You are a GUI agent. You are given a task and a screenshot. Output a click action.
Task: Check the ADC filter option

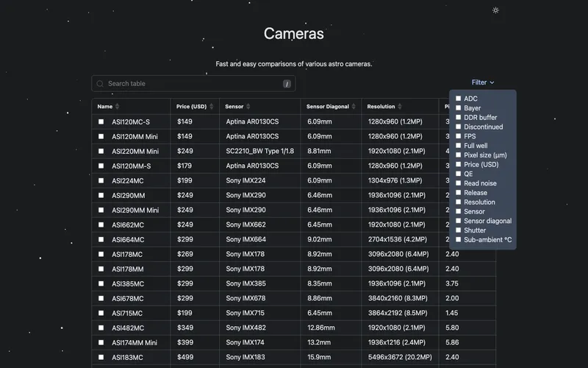click(458, 99)
